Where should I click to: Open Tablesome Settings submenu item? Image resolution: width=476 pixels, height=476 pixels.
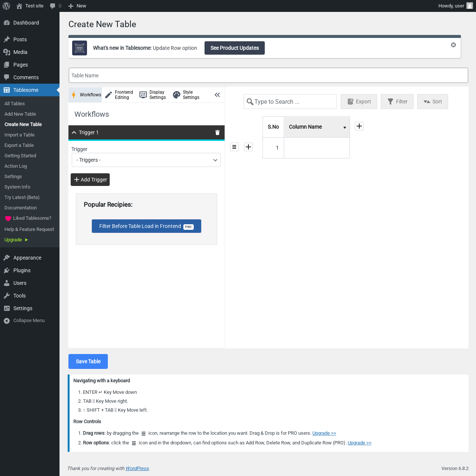13,177
